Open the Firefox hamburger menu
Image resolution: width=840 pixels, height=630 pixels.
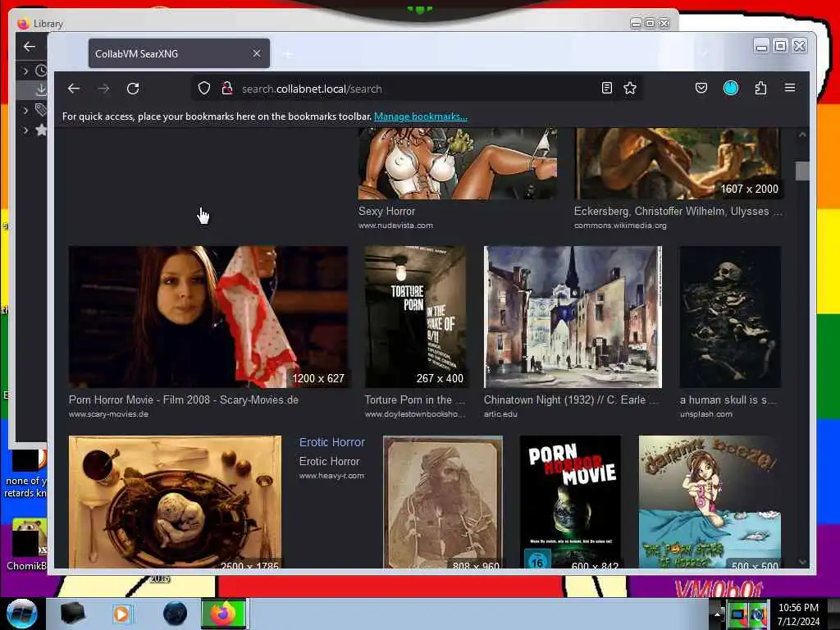coord(790,88)
